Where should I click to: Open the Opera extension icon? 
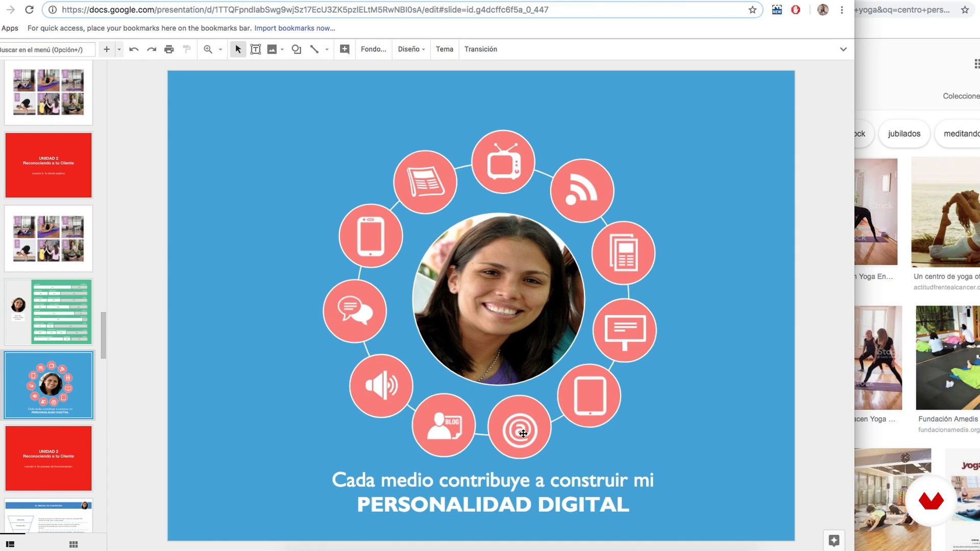point(795,10)
